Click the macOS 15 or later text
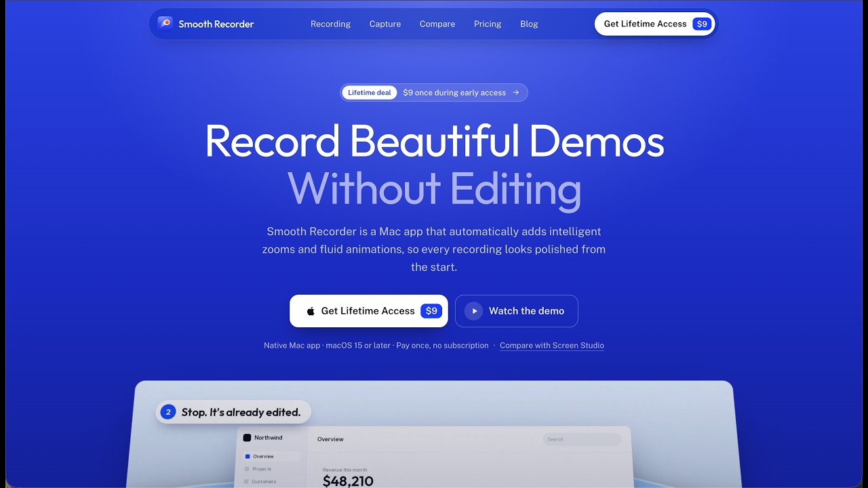Viewport: 868px width, 488px height. coord(358,346)
